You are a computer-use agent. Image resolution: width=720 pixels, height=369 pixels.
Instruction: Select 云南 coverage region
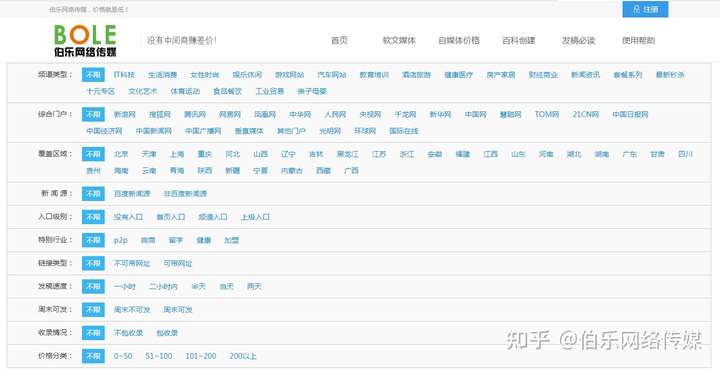(x=149, y=171)
